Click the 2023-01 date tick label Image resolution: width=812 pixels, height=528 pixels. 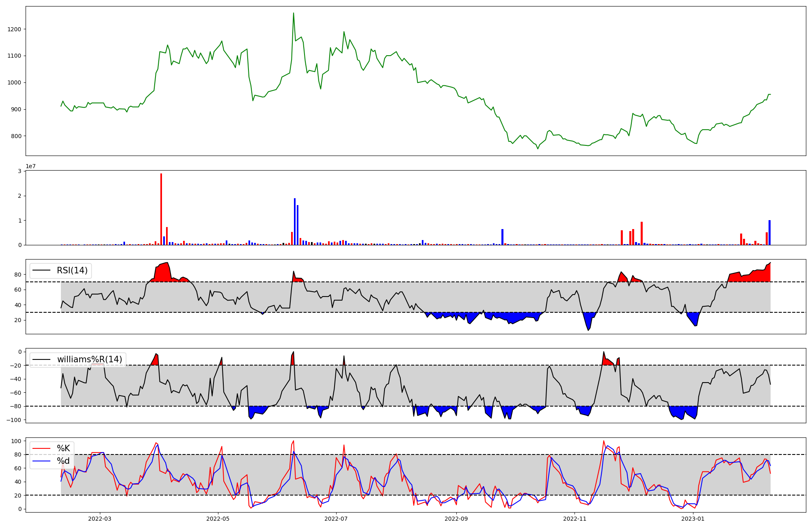pyautogui.click(x=693, y=519)
